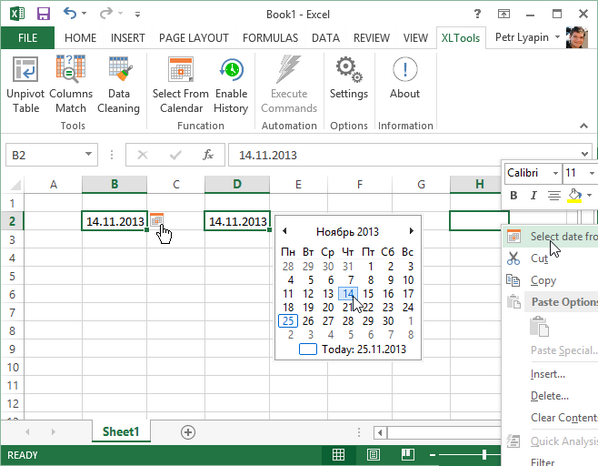Screen dimensions: 598x466
Task: Open Excel Help question mark
Action: coord(477,14)
